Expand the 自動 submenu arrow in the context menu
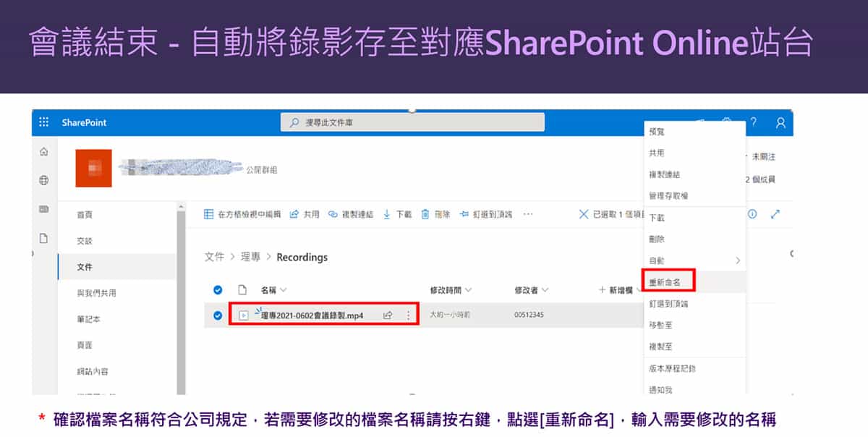 [x=738, y=260]
